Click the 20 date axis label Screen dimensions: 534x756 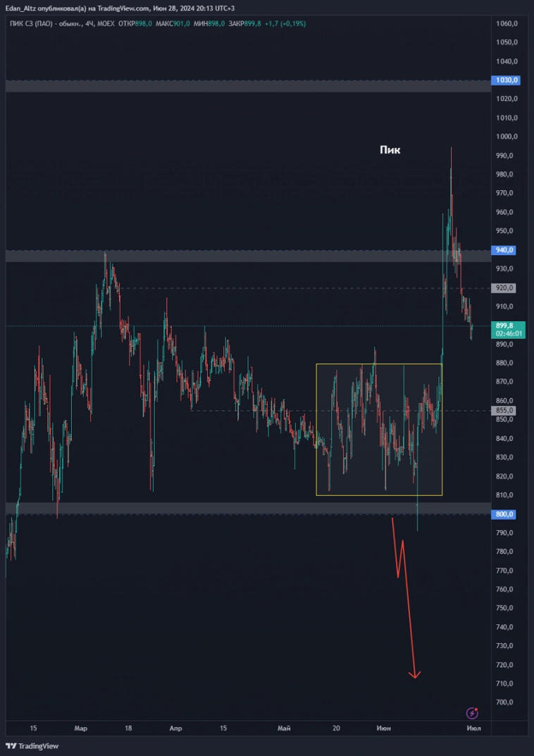pyautogui.click(x=337, y=728)
